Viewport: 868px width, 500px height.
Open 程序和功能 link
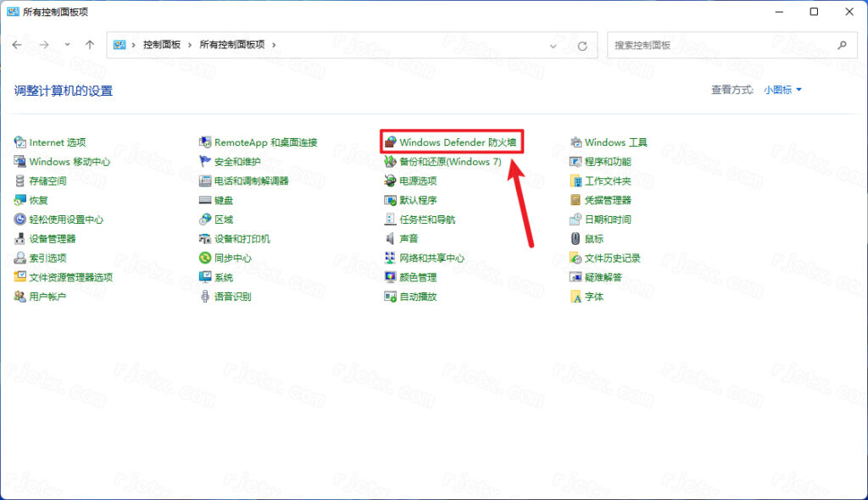pos(608,162)
